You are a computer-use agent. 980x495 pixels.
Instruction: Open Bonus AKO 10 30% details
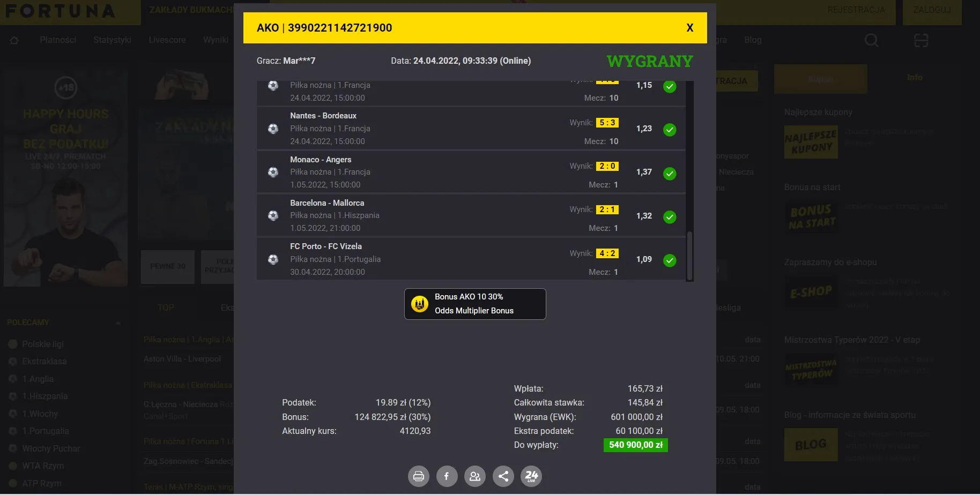pos(474,304)
